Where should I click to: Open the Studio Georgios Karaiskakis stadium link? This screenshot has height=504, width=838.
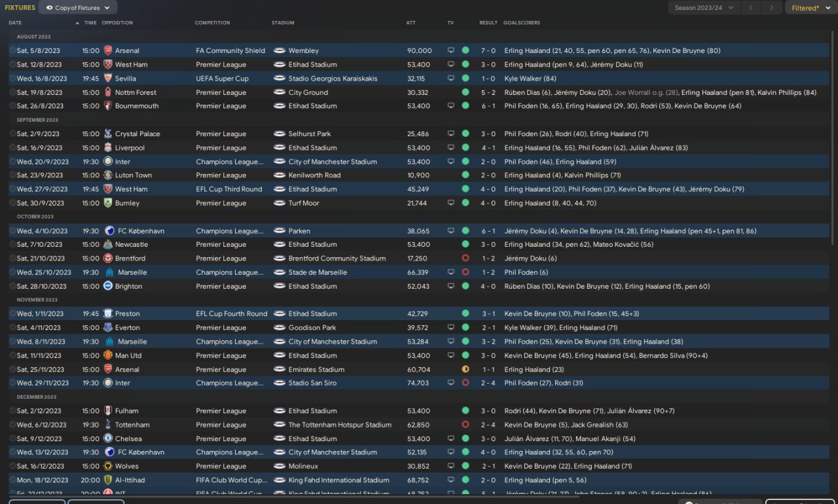(x=333, y=79)
